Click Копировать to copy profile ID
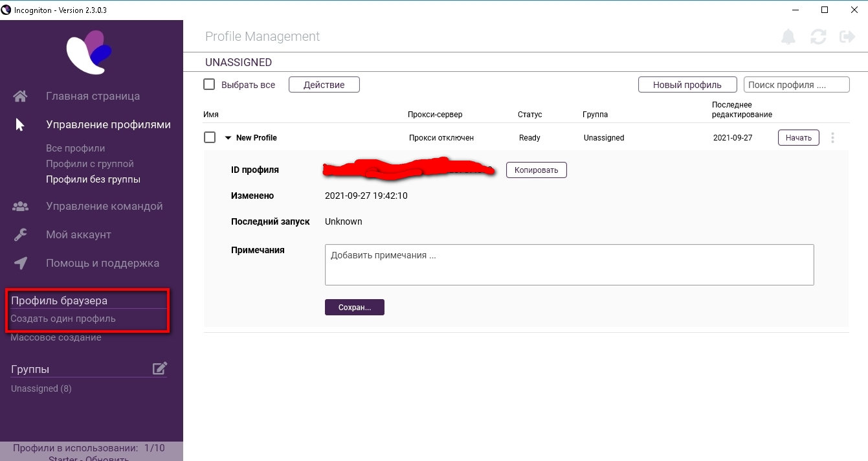Viewport: 868px width, 461px height. point(536,170)
